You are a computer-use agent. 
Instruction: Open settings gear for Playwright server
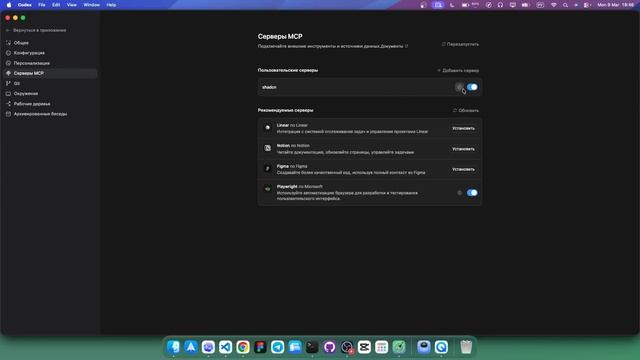point(460,193)
